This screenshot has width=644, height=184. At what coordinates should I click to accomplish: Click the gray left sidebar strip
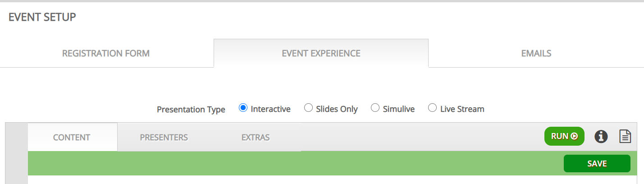pyautogui.click(x=16, y=153)
